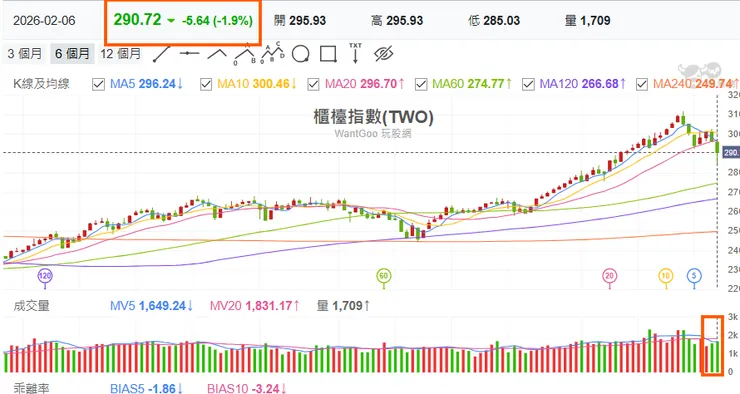
Task: Select the horizontal line drawing tool
Action: click(189, 53)
